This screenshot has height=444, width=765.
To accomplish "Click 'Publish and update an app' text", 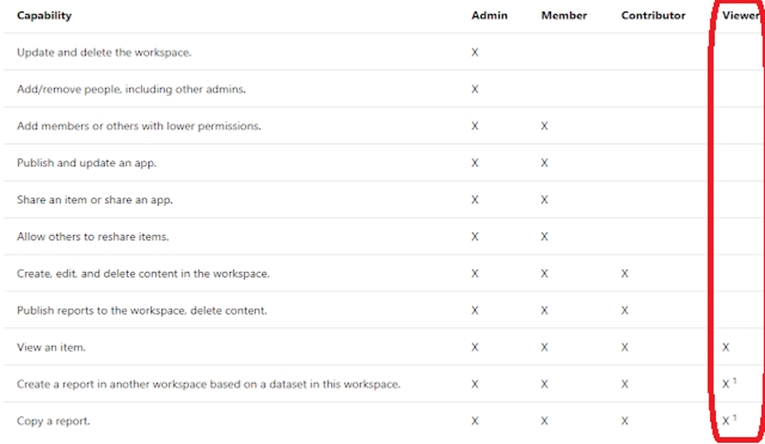I will pyautogui.click(x=86, y=163).
